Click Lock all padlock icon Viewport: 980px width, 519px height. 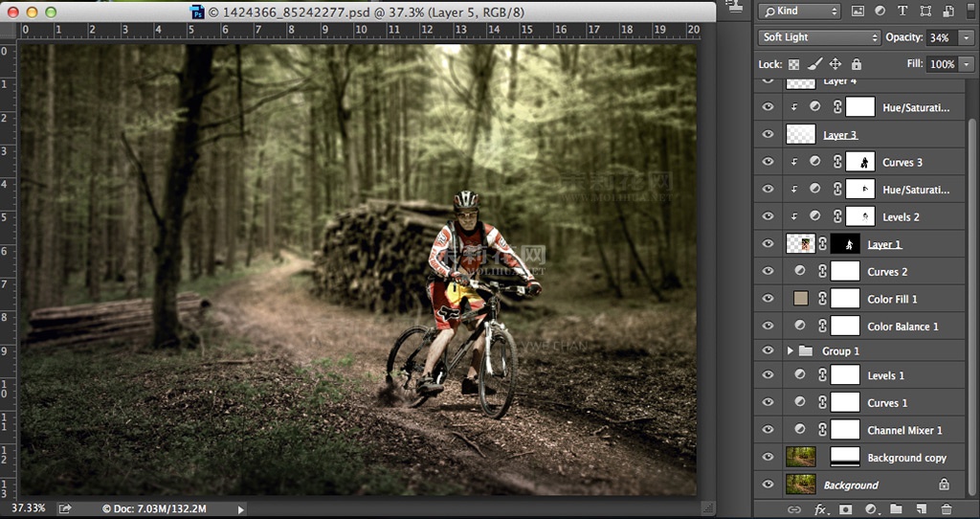(x=857, y=64)
